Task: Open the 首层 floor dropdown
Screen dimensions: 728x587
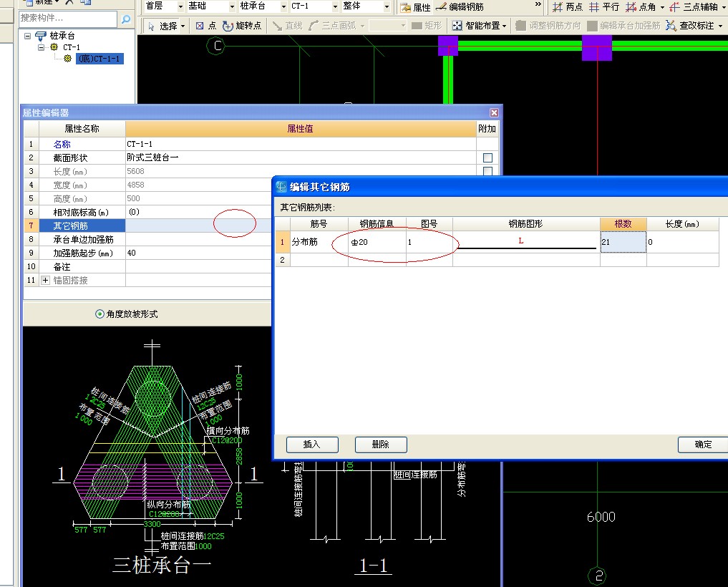Action: pos(180,6)
